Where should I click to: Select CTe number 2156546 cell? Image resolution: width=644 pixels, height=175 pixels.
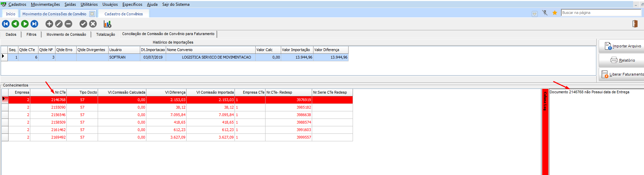pos(48,115)
